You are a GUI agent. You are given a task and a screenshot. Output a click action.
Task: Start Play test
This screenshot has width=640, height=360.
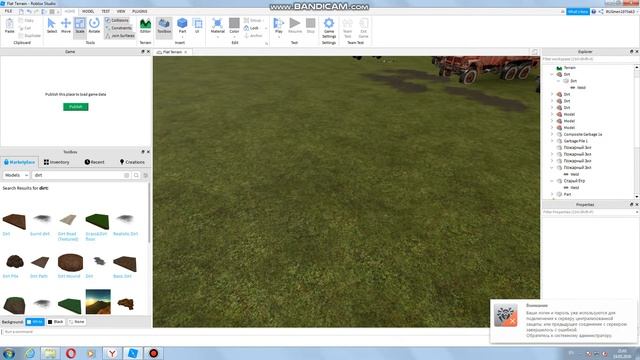pos(278,24)
